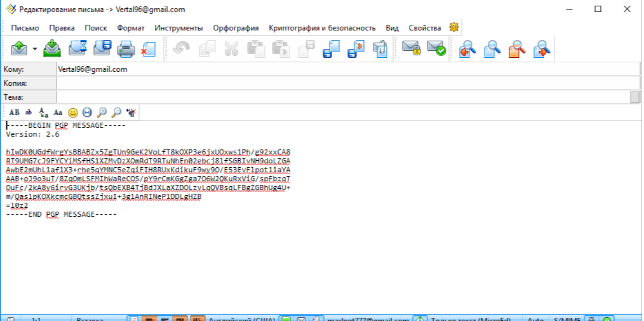The width and height of the screenshot is (644, 321).
Task: Click the orange-page Replace magnifier icon
Action: point(517,48)
